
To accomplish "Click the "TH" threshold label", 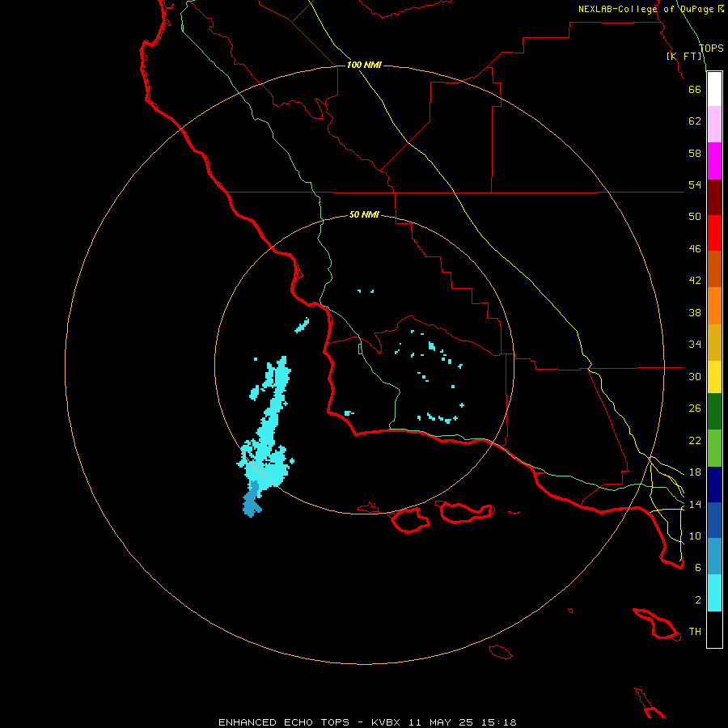I will 695,632.
